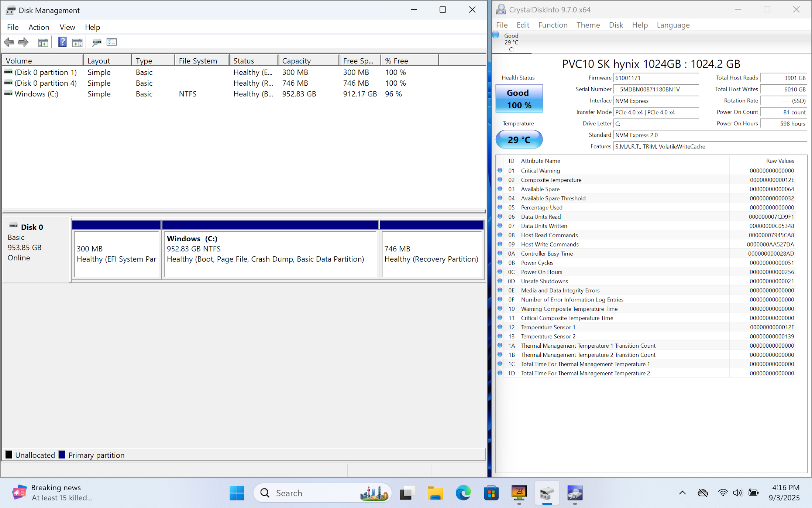The width and height of the screenshot is (812, 508).
Task: Click the status dot for Temperature Sensor 2
Action: [x=500, y=336]
